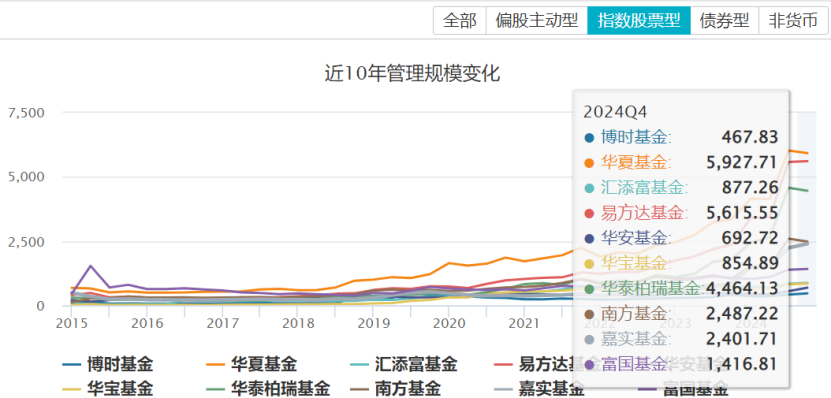Toggle 华夏基金 series in the legend

tap(251, 365)
